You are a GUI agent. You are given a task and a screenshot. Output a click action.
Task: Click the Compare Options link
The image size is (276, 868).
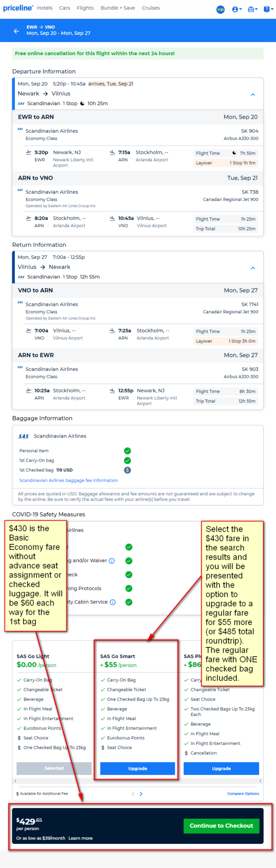pos(243,794)
